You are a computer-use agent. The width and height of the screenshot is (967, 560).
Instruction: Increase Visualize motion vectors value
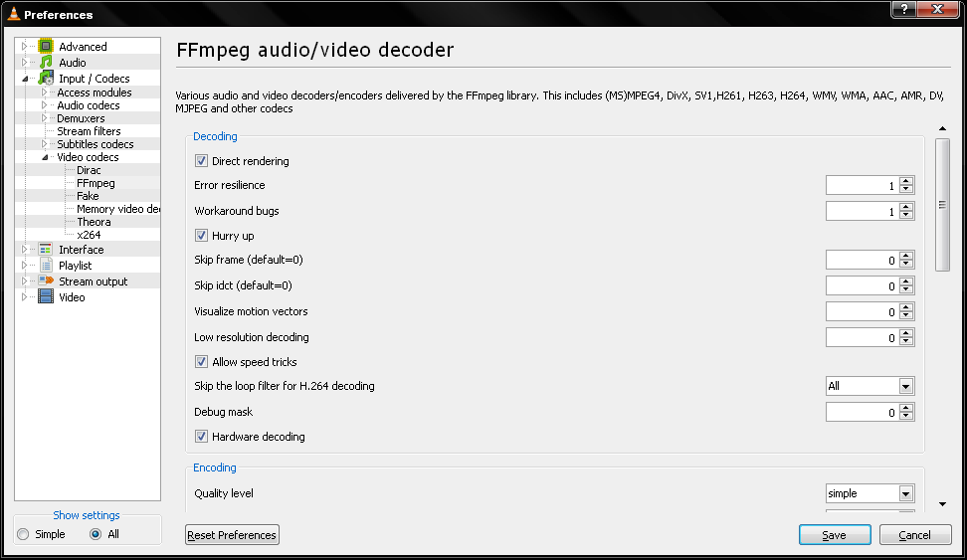pos(906,307)
